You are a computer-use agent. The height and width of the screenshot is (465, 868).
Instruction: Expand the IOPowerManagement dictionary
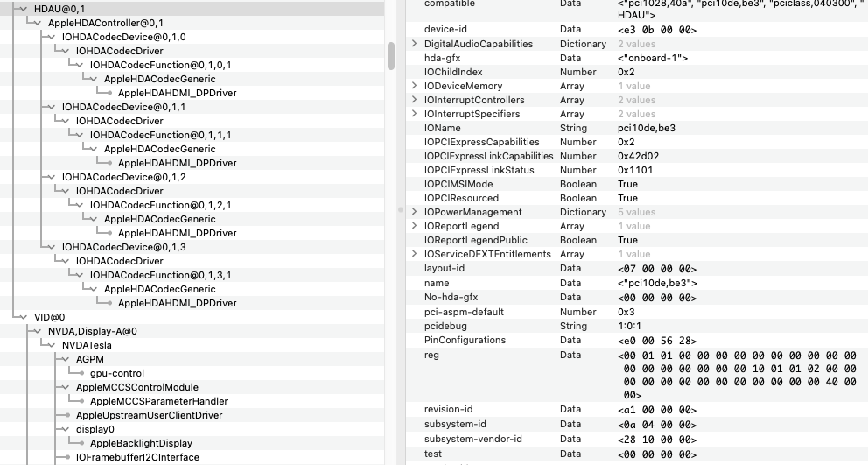click(414, 212)
